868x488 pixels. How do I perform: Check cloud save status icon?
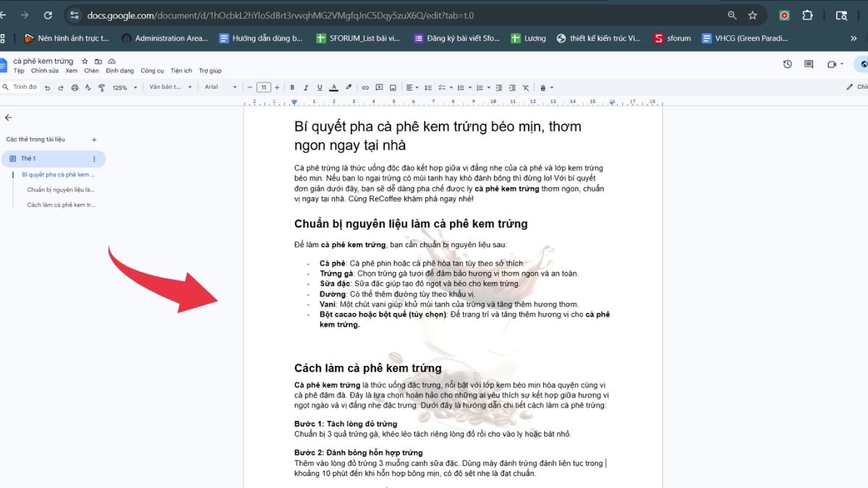tap(111, 61)
